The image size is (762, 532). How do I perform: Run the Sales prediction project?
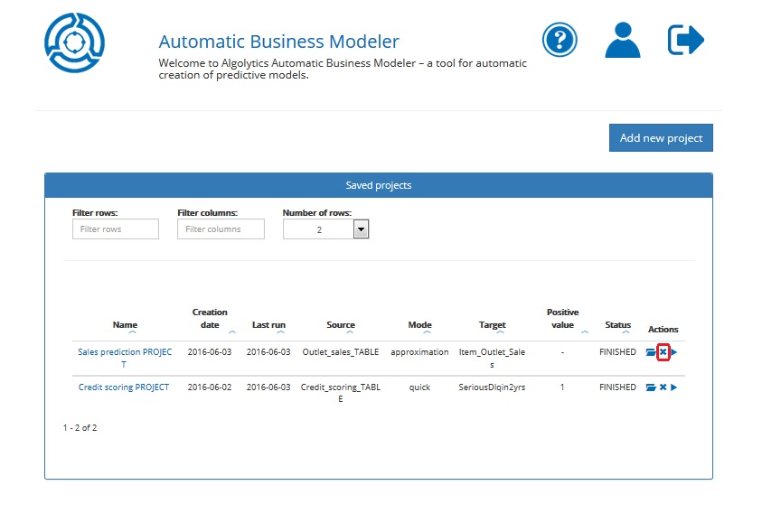(x=674, y=352)
